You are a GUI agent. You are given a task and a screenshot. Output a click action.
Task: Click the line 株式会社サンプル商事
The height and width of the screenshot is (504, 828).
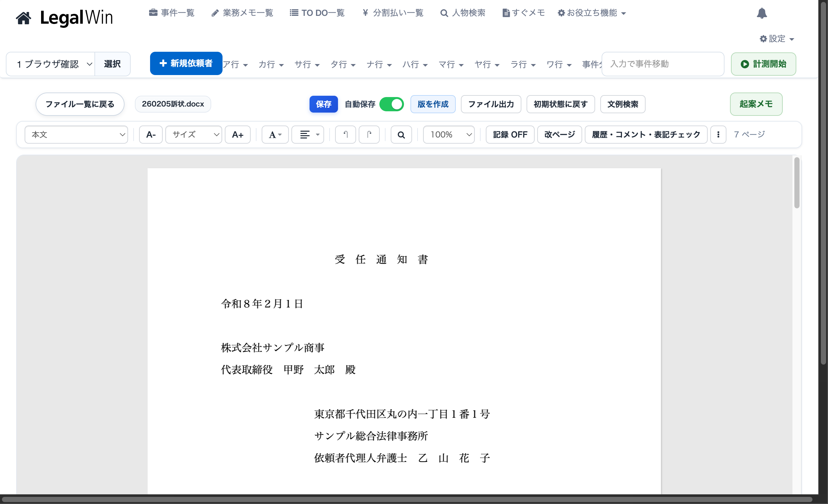(273, 348)
